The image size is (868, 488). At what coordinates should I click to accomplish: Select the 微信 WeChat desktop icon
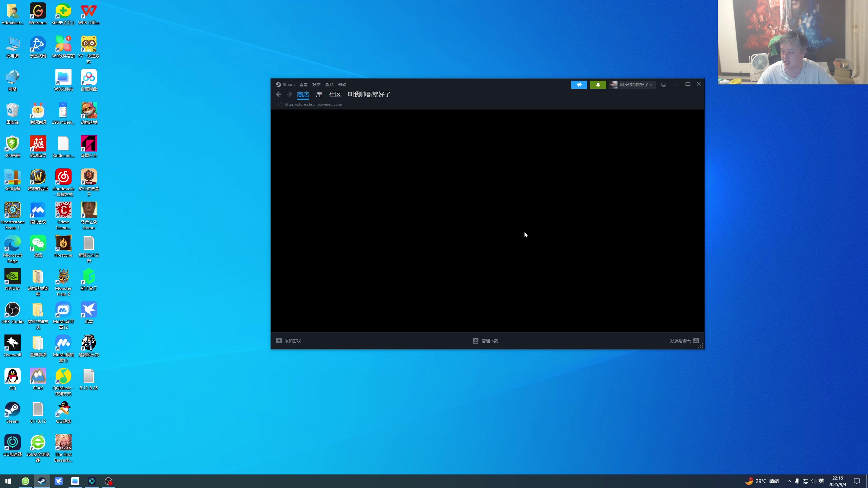pos(38,247)
